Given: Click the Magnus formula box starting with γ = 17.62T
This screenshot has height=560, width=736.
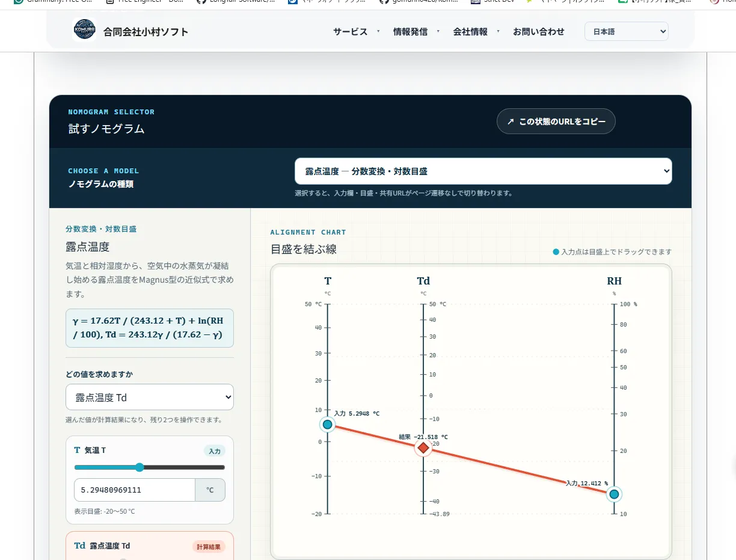Looking at the screenshot, I should pyautogui.click(x=150, y=328).
